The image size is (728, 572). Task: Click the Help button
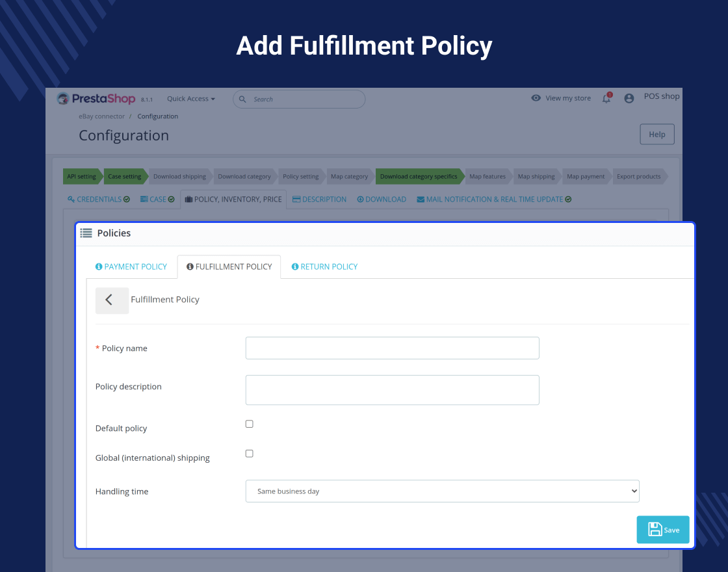[x=656, y=134]
